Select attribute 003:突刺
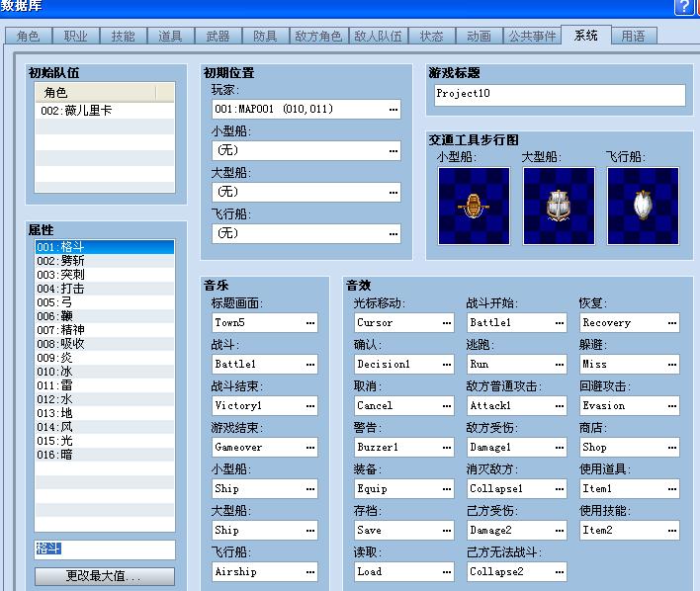 click(x=105, y=275)
